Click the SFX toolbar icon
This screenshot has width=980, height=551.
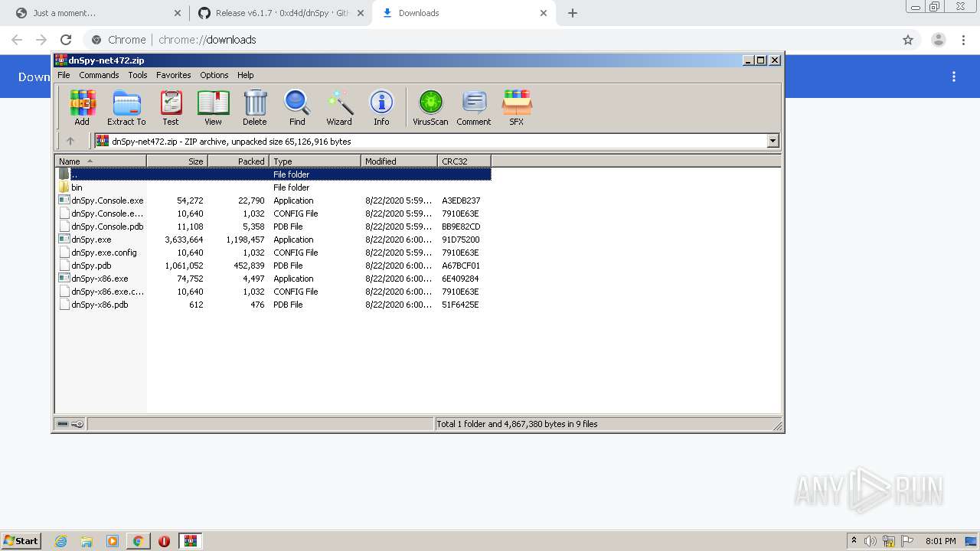coord(517,107)
